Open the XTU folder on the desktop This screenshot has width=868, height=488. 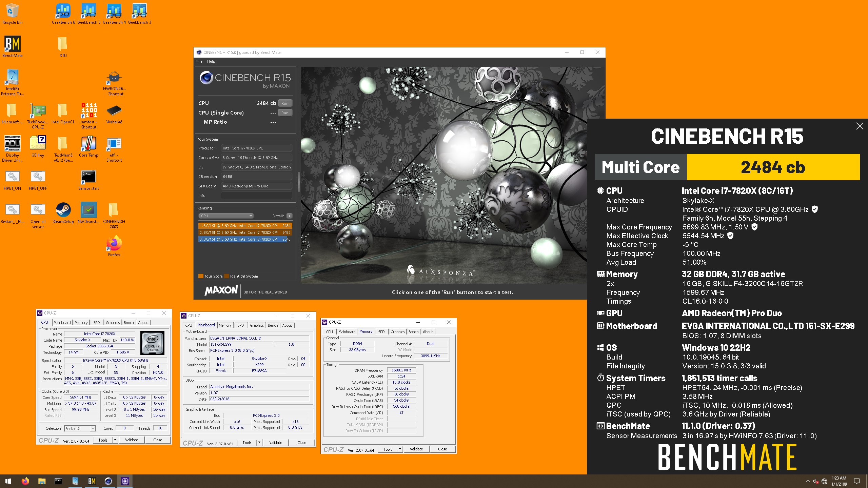[x=63, y=47]
